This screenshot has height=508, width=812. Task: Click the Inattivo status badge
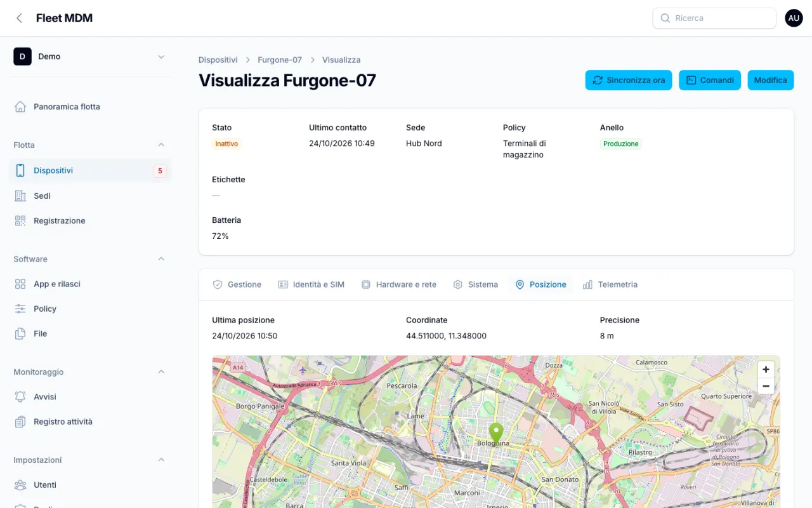click(226, 144)
